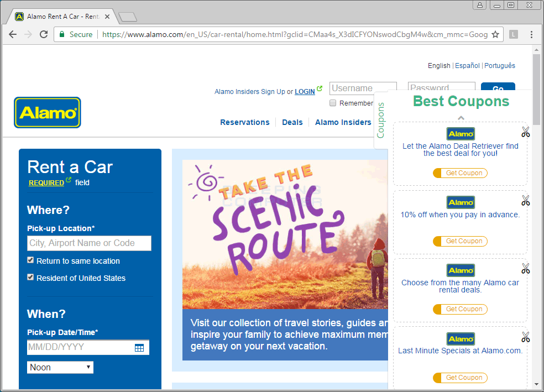
Task: Click the green Secure padlock icon
Action: pos(62,34)
